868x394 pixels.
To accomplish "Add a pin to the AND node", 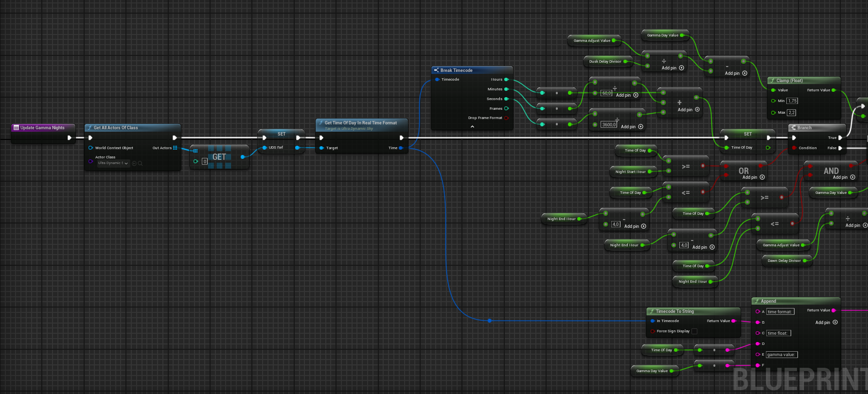I will coord(852,177).
